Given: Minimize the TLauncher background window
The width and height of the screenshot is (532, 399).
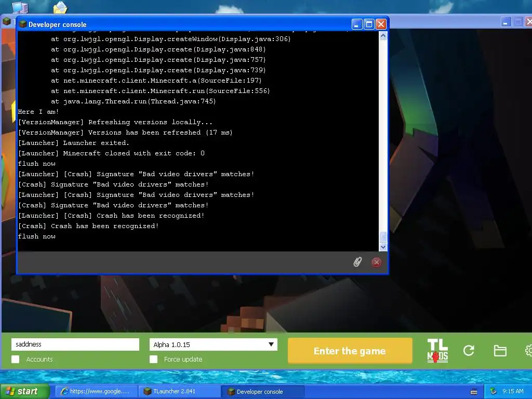Looking at the screenshot, I should pos(506,22).
